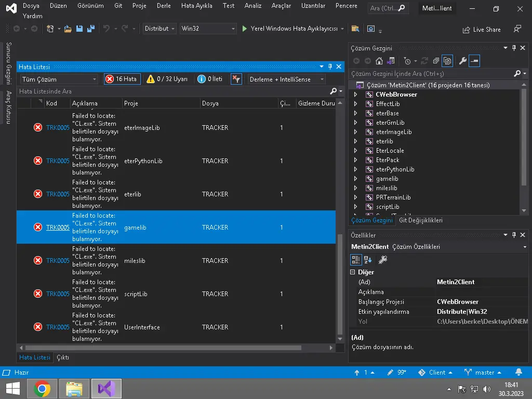Click the Send Feedback icon

point(517,29)
